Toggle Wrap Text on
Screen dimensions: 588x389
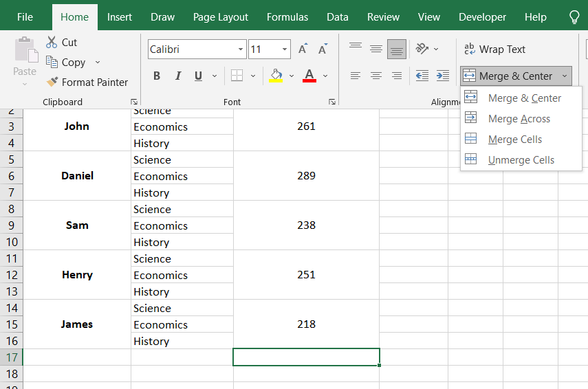[494, 49]
